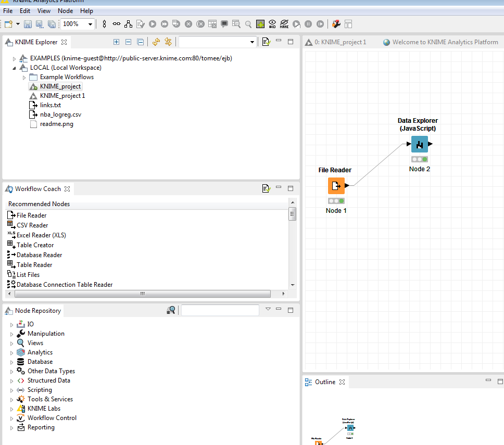The image size is (504, 445).
Task: Click Collapse all icon in KNIME Explorer
Action: tap(140, 42)
